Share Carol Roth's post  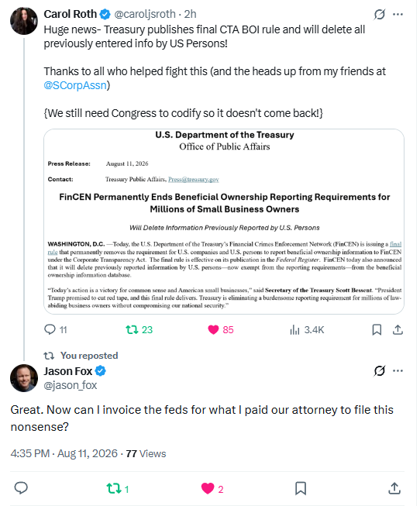point(398,329)
